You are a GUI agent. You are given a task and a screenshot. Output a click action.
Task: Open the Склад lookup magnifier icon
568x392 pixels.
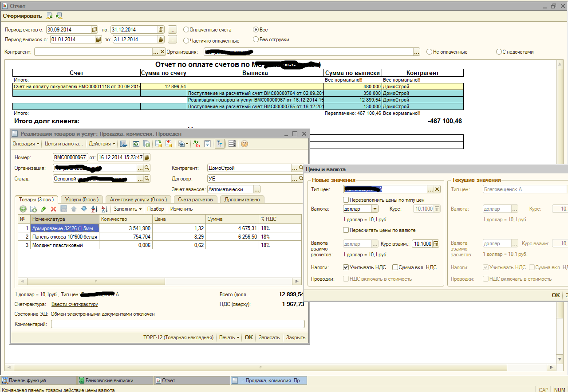click(147, 179)
